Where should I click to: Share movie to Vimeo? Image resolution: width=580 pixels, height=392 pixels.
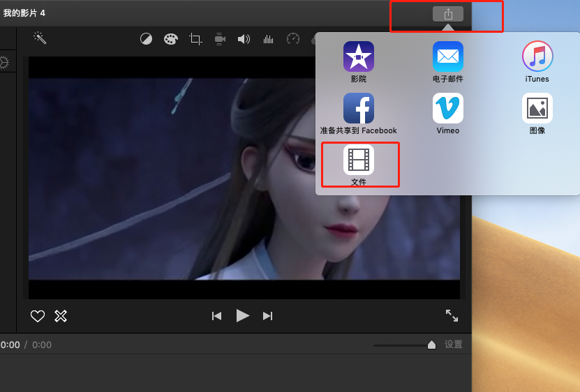[x=448, y=114]
